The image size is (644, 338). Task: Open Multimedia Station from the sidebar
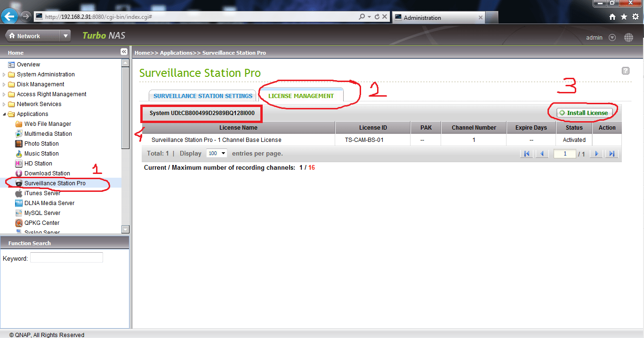click(48, 133)
